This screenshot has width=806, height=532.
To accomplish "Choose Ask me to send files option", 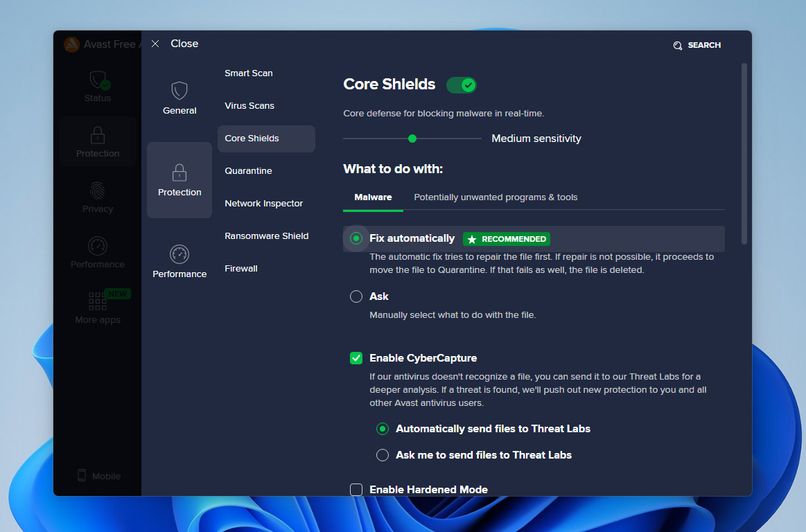I will point(383,455).
